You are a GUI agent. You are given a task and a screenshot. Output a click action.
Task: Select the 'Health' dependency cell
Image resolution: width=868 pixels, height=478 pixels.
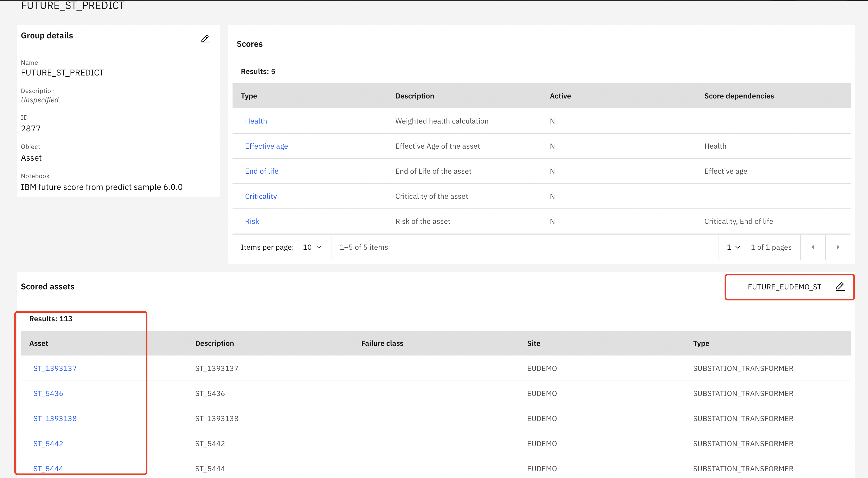[715, 146]
